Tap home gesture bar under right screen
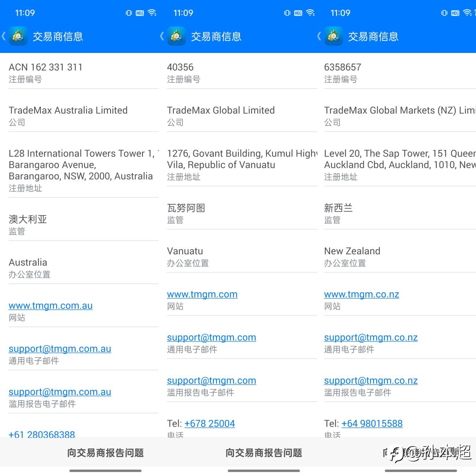476x476 pixels. coord(421,471)
